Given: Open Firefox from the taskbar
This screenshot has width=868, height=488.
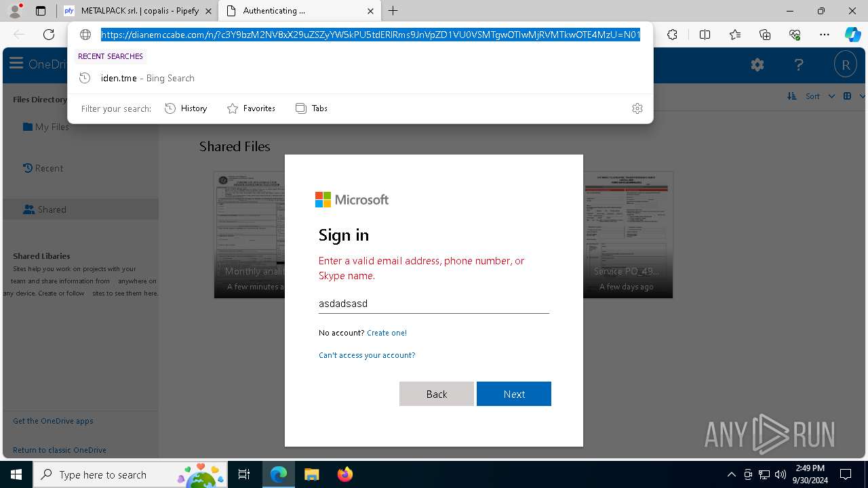Looking at the screenshot, I should tap(344, 474).
